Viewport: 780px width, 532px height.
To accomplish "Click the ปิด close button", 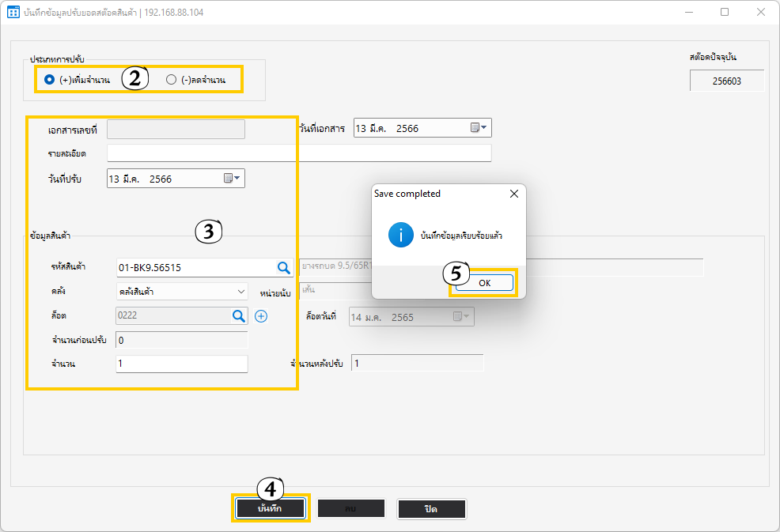I will point(430,509).
